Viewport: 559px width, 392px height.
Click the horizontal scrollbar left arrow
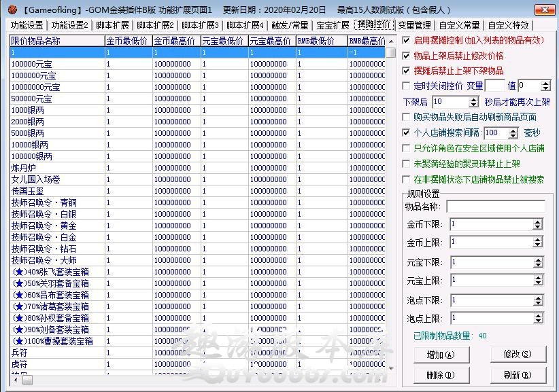[x=15, y=380]
